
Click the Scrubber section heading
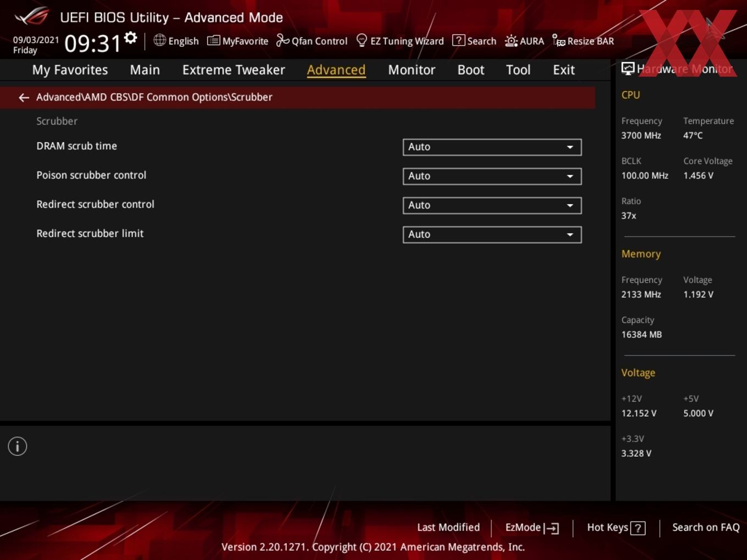[57, 121]
